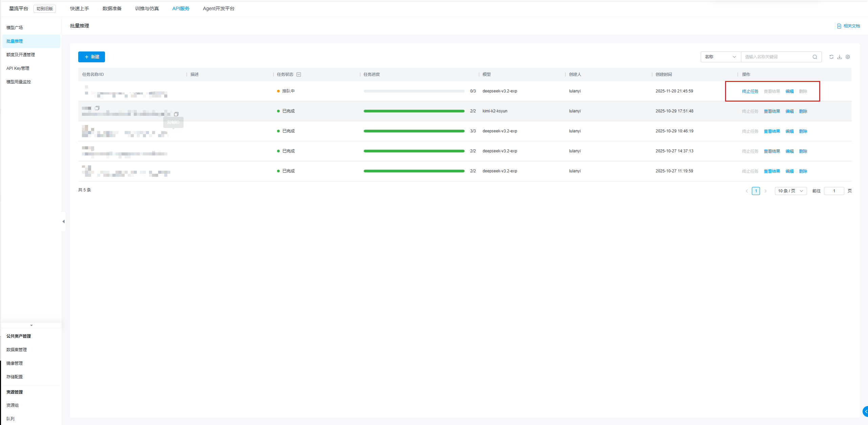This screenshot has height=425, width=868.
Task: Switch to 训推与仿真 top tab
Action: 147,8
